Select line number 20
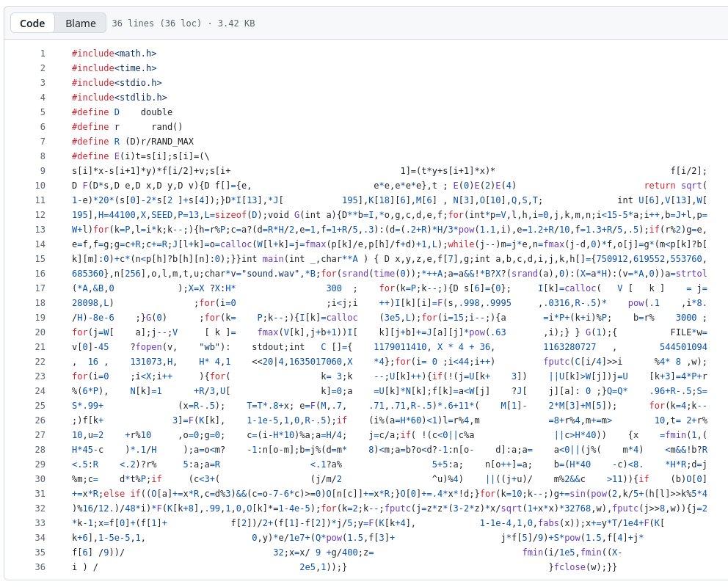The height and width of the screenshot is (587, 728). point(40,332)
